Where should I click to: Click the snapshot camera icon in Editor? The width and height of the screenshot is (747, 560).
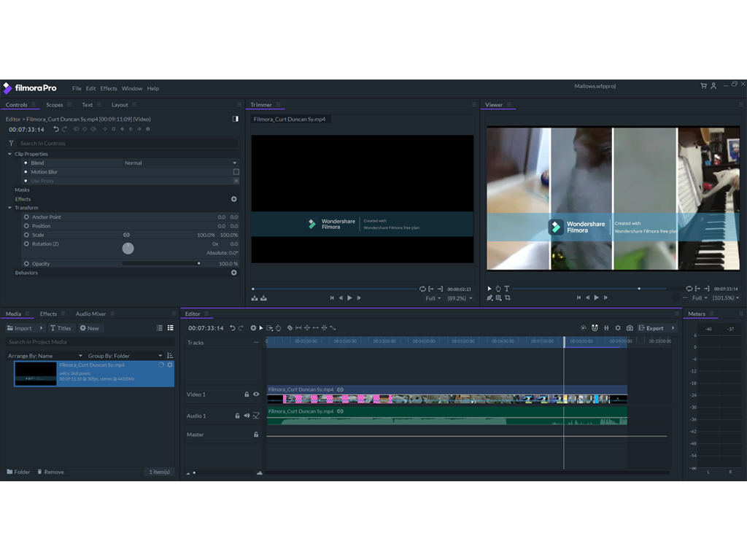click(630, 327)
